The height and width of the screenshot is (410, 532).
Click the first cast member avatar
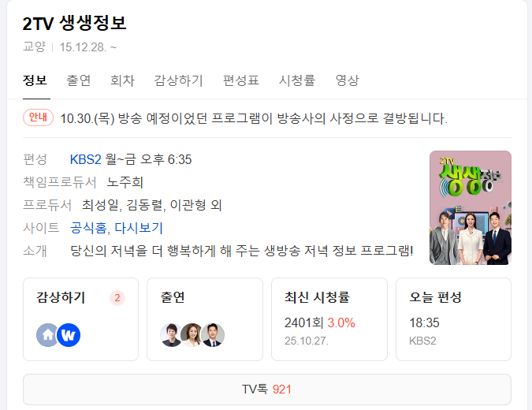(171, 335)
